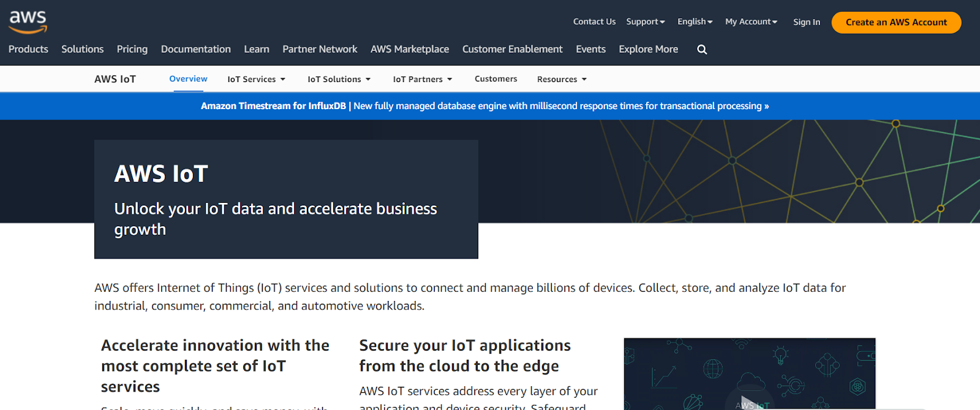
Task: Expand the Resources menu
Action: click(x=562, y=79)
